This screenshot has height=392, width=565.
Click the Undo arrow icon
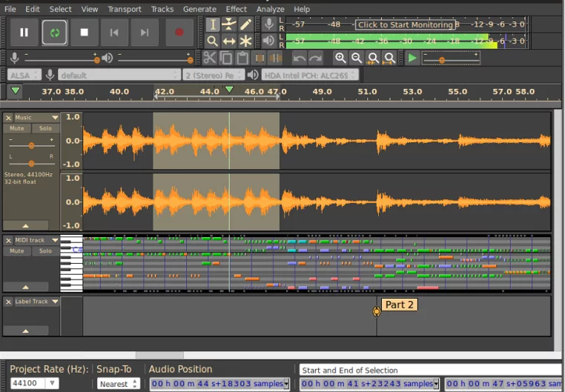pyautogui.click(x=299, y=58)
